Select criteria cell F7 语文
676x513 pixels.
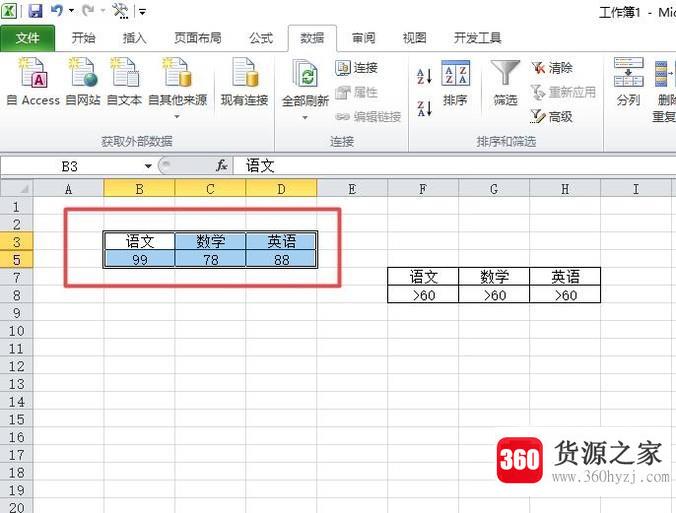tap(423, 277)
